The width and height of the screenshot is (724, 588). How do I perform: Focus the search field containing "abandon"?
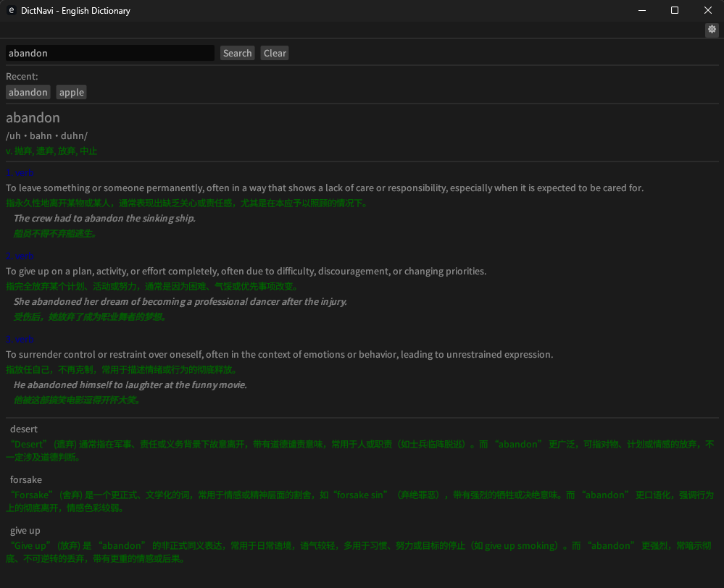[110, 53]
